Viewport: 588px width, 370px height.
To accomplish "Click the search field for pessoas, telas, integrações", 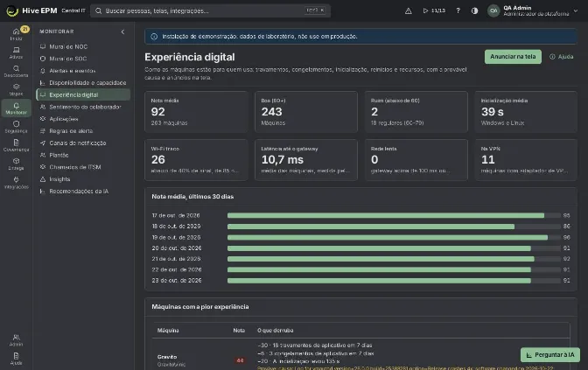I will point(210,10).
